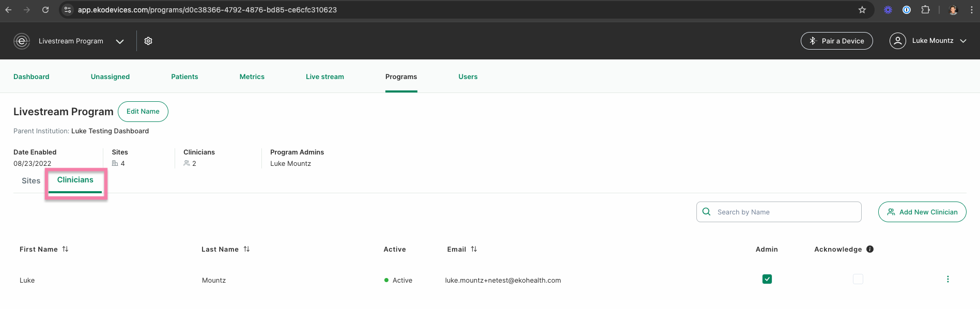The image size is (980, 309).
Task: Click the browser reload icon
Action: coord(45,10)
